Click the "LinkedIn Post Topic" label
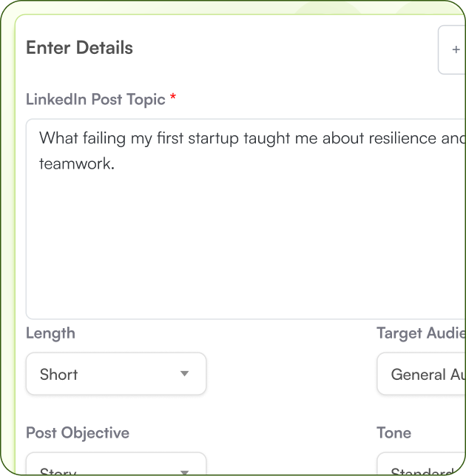 95,99
